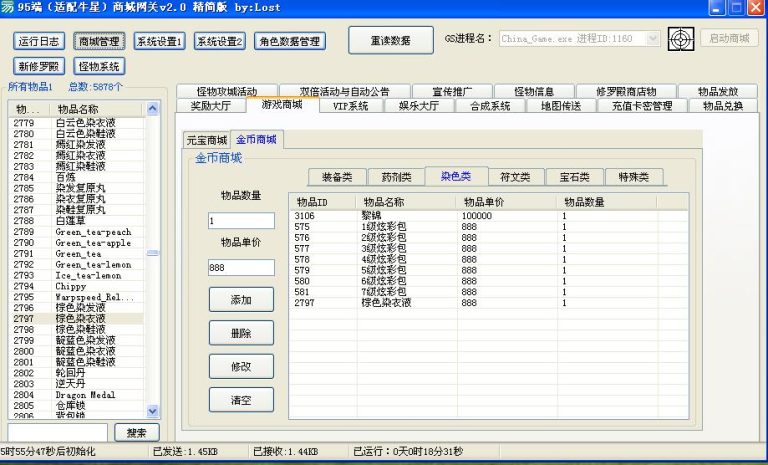Click the 删除 button
768x465 pixels.
pyautogui.click(x=241, y=332)
